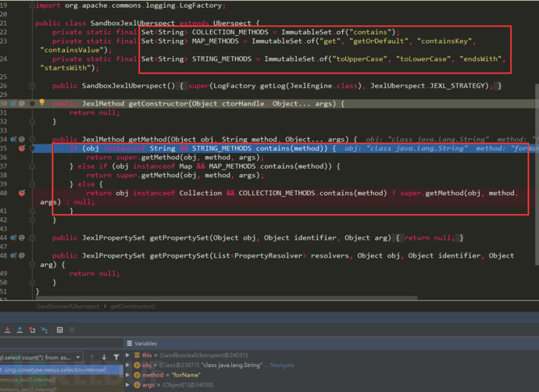This screenshot has width=539, height=392.
Task: Expand the folded getPropertySet on line 44
Action: (x=32, y=237)
